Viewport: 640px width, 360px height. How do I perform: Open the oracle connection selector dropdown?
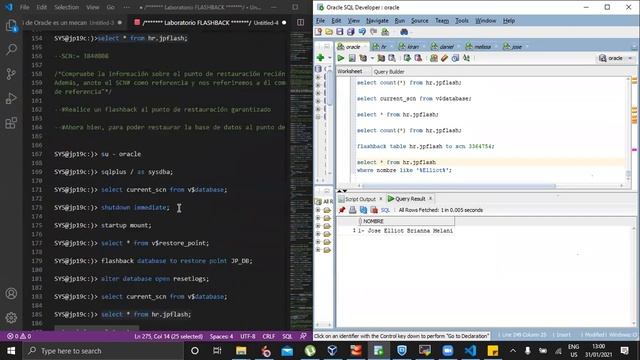[x=616, y=58]
